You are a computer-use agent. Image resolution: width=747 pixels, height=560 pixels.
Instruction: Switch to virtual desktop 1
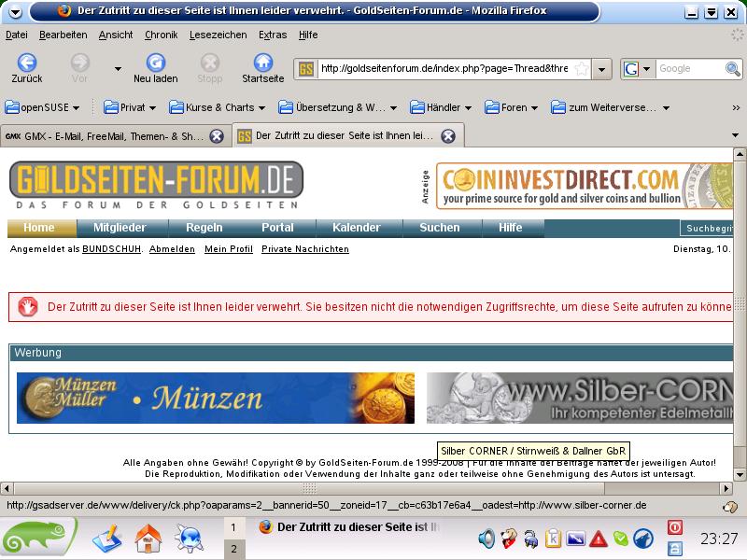click(x=234, y=527)
